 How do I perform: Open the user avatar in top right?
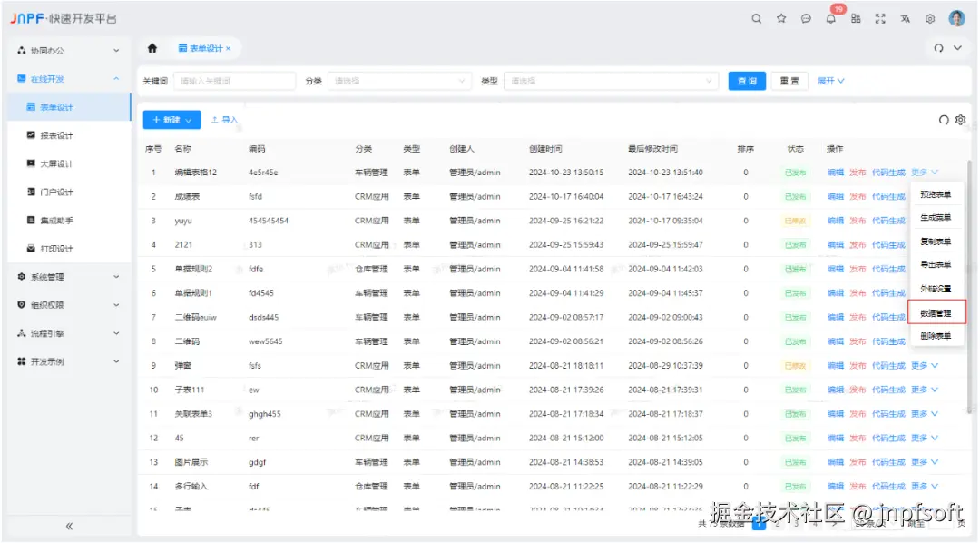tap(955, 18)
